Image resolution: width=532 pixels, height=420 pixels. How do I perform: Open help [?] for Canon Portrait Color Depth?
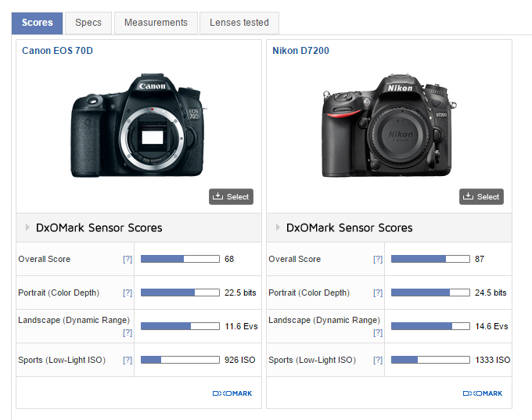tap(128, 293)
